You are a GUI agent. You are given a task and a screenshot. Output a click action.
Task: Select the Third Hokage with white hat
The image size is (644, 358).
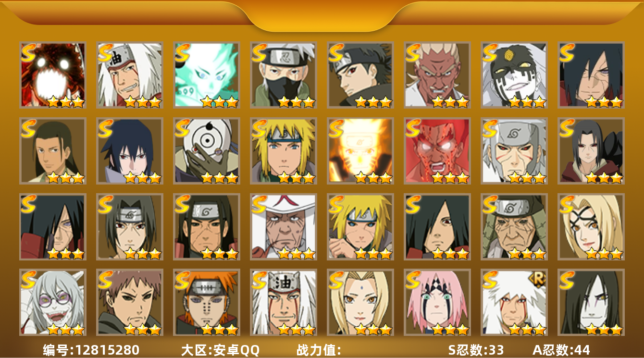click(x=284, y=227)
